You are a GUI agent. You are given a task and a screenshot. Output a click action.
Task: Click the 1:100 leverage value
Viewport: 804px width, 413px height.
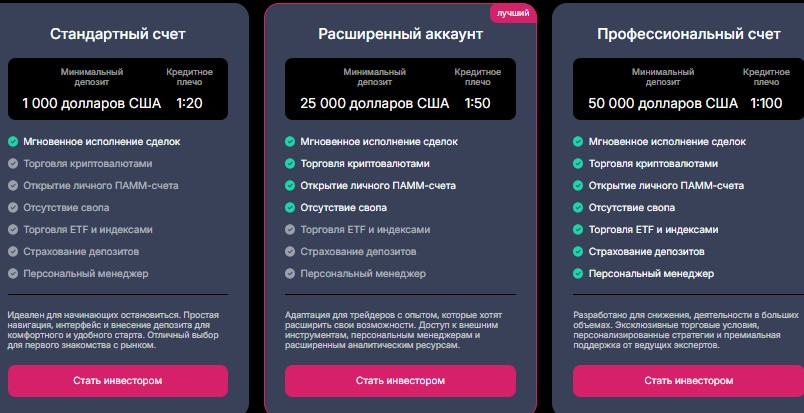pos(766,103)
